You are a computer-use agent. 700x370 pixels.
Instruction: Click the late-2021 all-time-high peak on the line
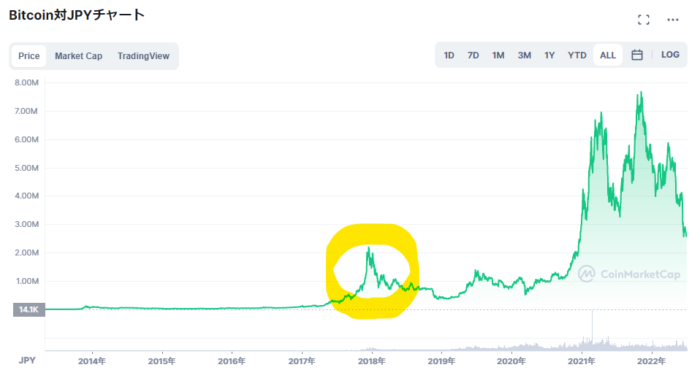coord(642,93)
